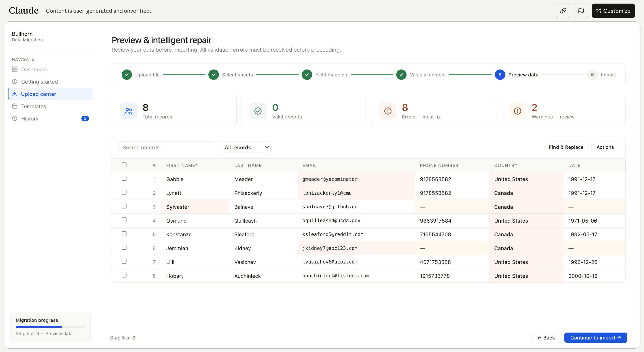This screenshot has height=352, width=644.
Task: Click the Field mapping green checkmark
Action: pyautogui.click(x=307, y=75)
